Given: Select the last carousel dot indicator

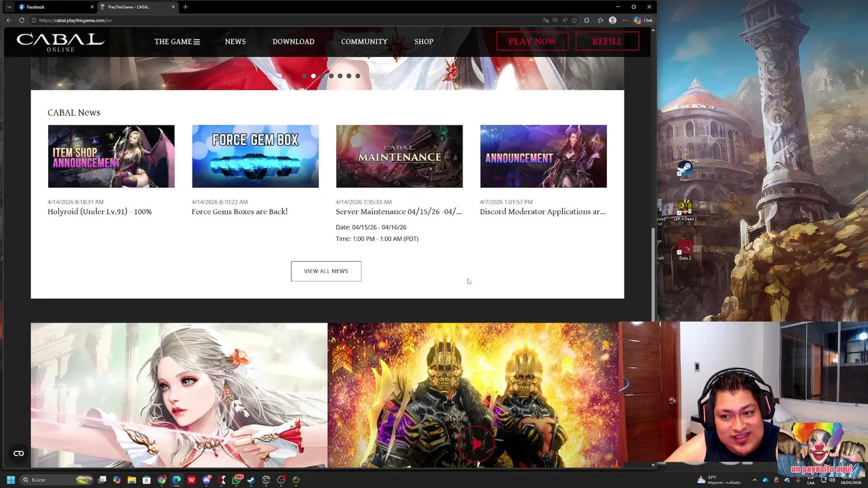Looking at the screenshot, I should 357,76.
